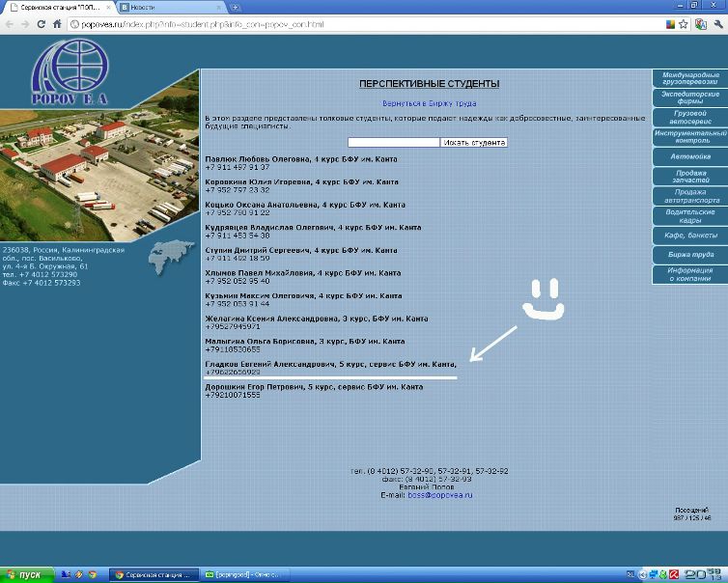Select Информация о компании in the sidebar
This screenshot has height=583, width=728.
click(689, 275)
